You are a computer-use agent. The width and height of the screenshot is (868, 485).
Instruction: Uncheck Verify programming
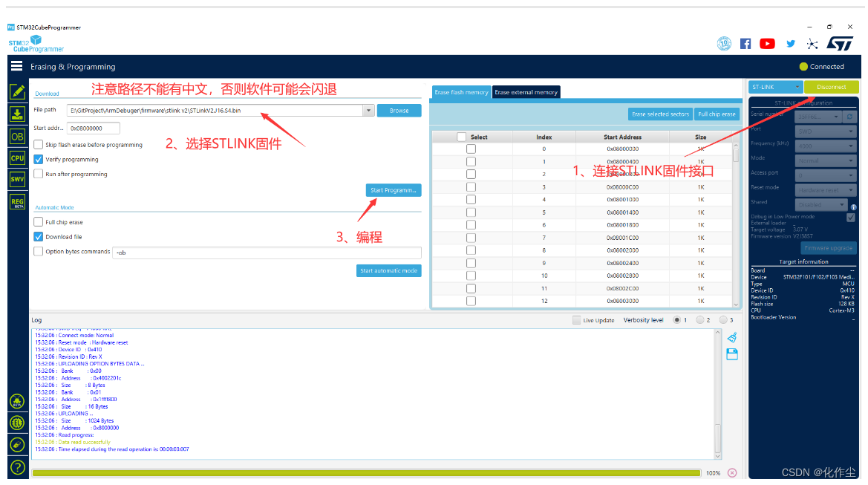38,159
